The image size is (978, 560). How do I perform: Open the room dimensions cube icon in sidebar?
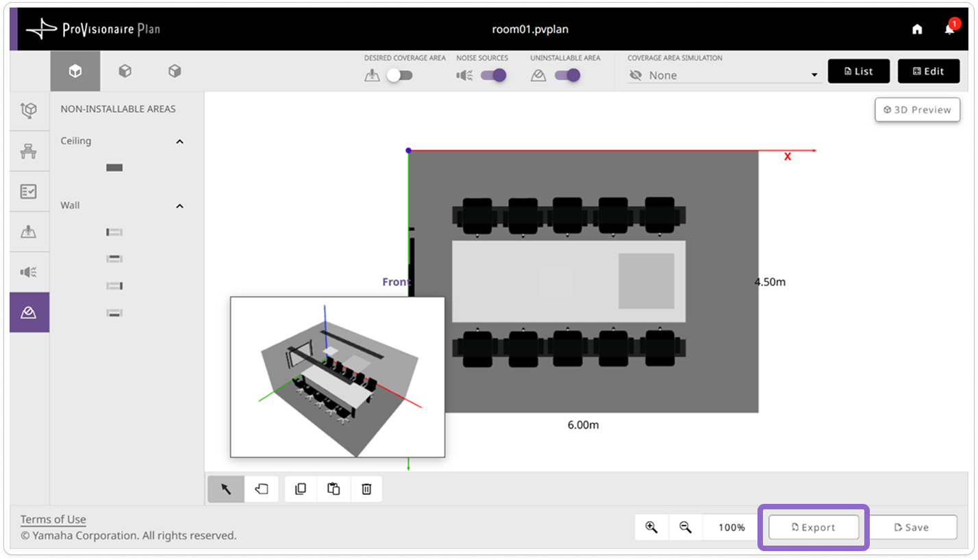tap(29, 110)
